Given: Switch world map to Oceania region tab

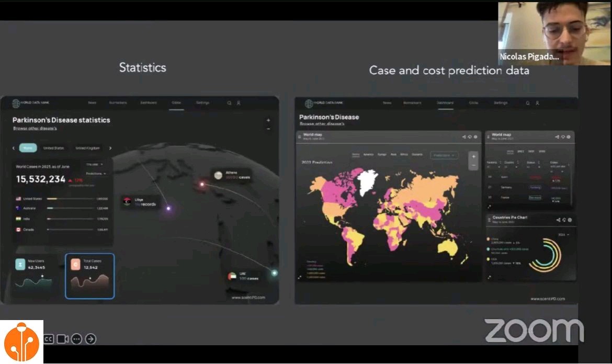Looking at the screenshot, I should pyautogui.click(x=417, y=154).
